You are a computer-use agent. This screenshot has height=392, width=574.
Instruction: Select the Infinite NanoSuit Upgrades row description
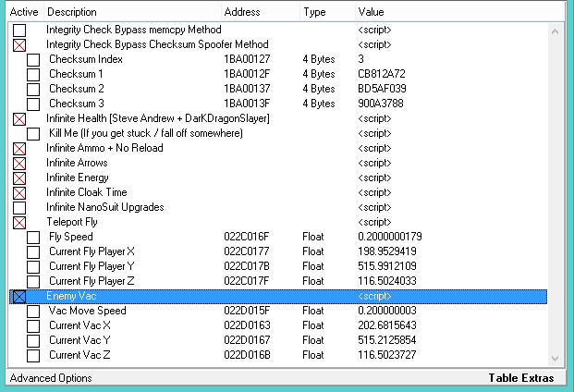click(105, 207)
